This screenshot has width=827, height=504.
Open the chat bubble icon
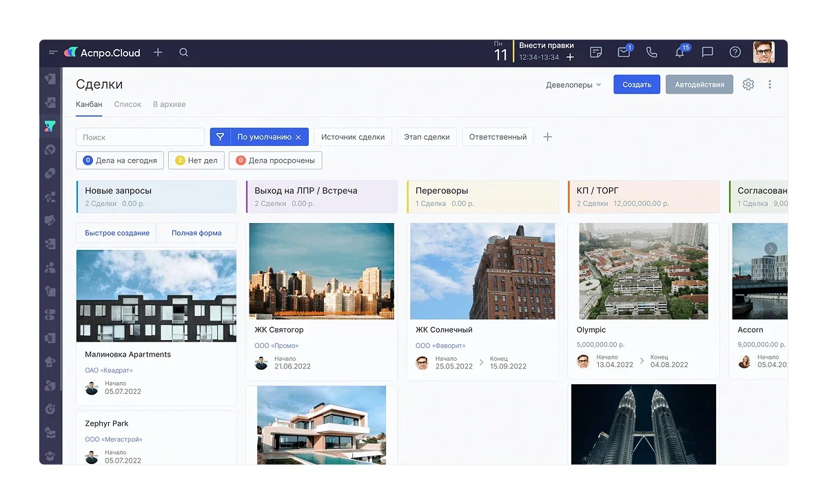click(707, 52)
